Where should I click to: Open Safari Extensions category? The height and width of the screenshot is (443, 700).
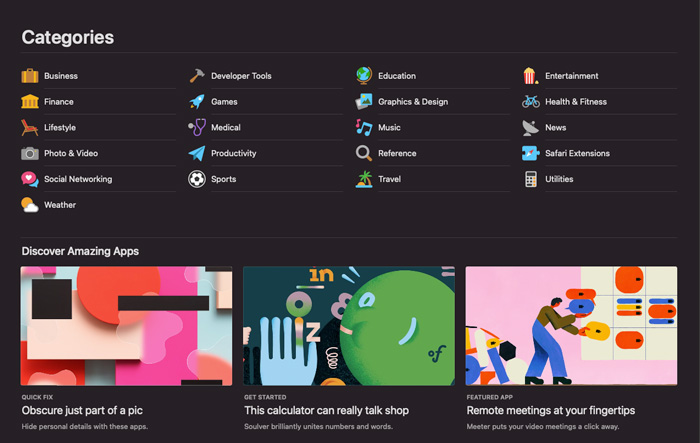click(577, 154)
